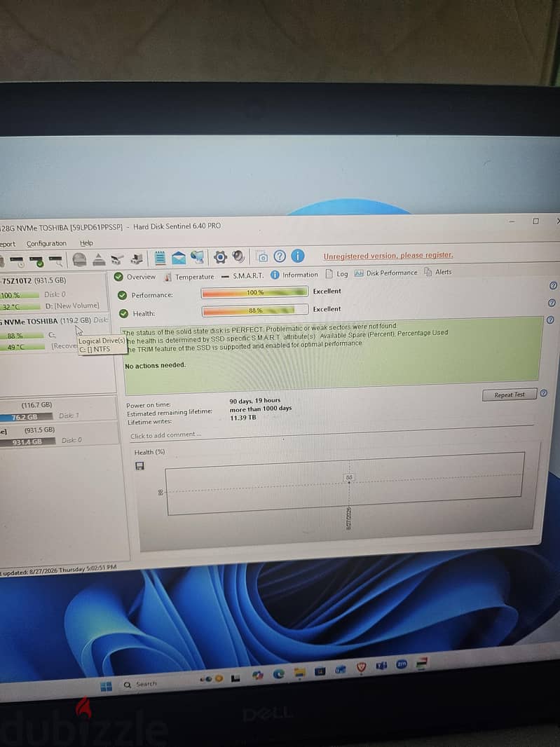Click the 11.39 TB lifetime writes value
560x747 pixels.
click(x=243, y=418)
